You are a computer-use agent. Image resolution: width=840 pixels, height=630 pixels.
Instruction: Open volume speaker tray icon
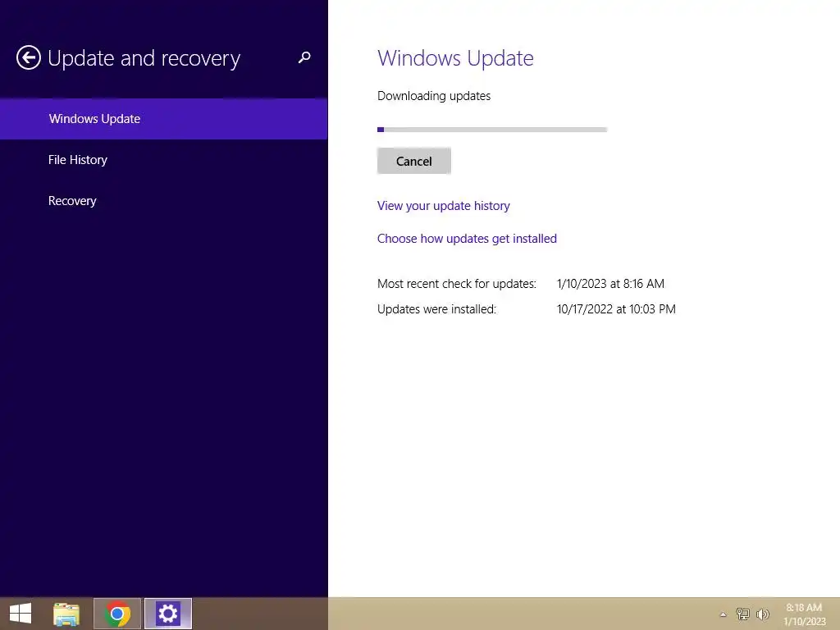tap(762, 614)
